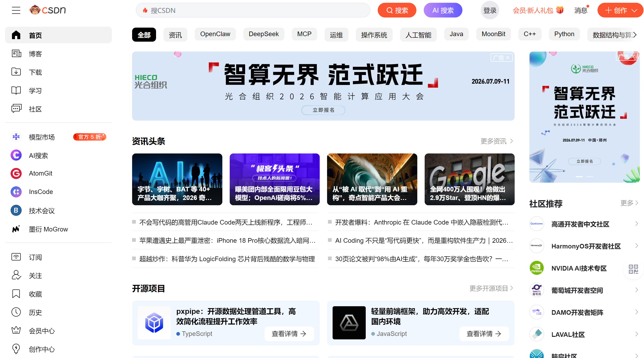Expand more category tabs arrow

coord(635,35)
